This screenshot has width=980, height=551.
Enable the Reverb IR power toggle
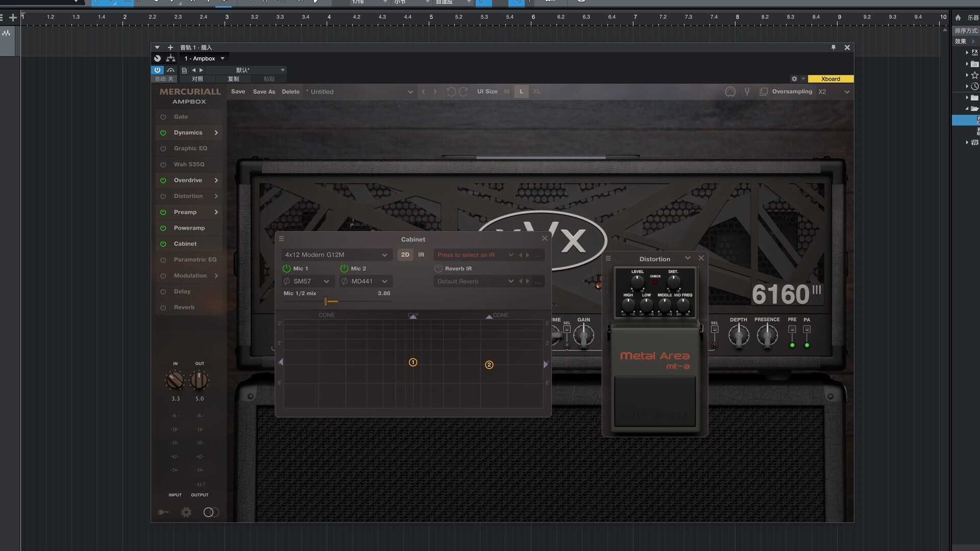(x=438, y=268)
